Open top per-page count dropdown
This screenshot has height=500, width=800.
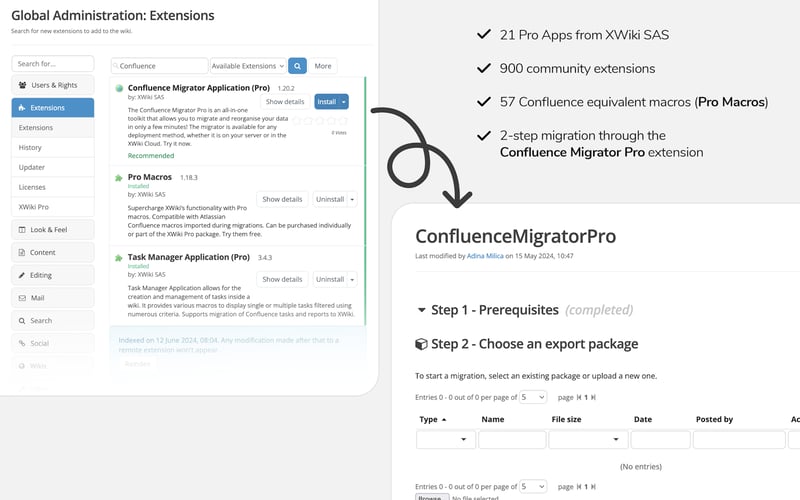click(533, 397)
